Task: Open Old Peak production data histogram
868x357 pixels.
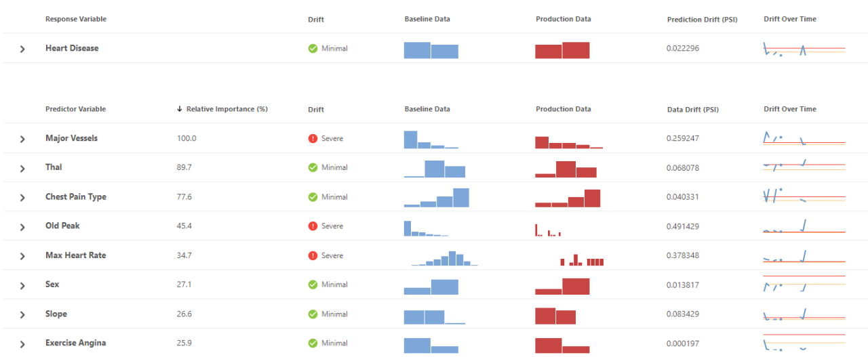Action: pos(548,229)
